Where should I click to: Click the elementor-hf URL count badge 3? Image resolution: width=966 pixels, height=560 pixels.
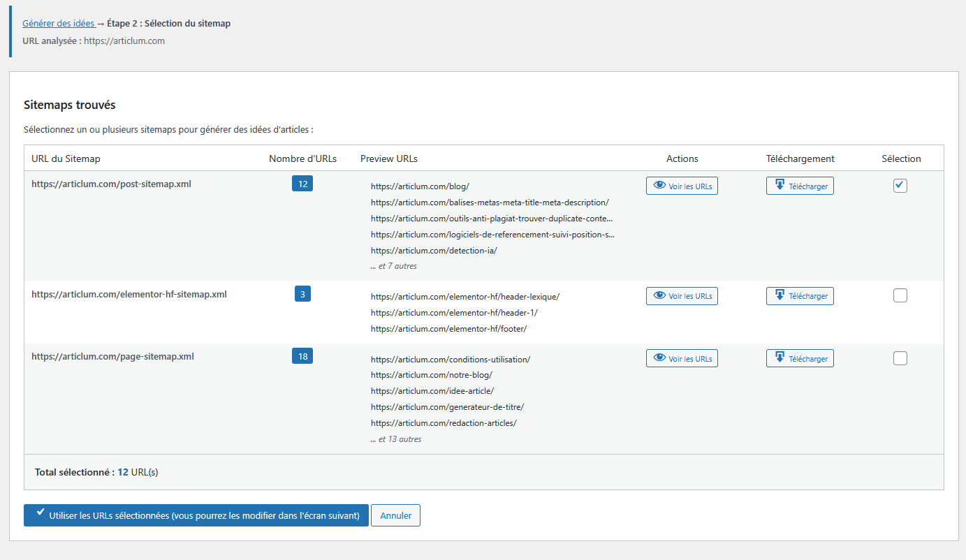(302, 294)
